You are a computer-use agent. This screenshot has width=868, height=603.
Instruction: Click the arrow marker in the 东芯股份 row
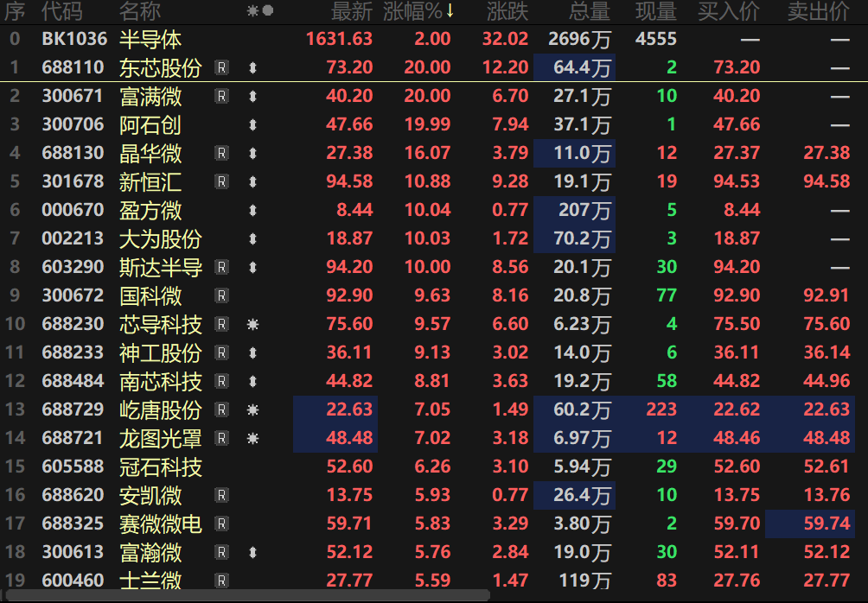[x=253, y=67]
